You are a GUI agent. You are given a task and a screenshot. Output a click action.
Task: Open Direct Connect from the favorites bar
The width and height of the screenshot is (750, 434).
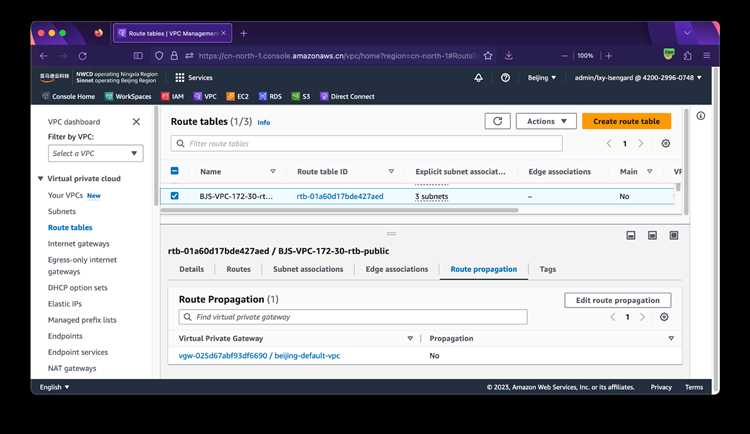coord(347,96)
